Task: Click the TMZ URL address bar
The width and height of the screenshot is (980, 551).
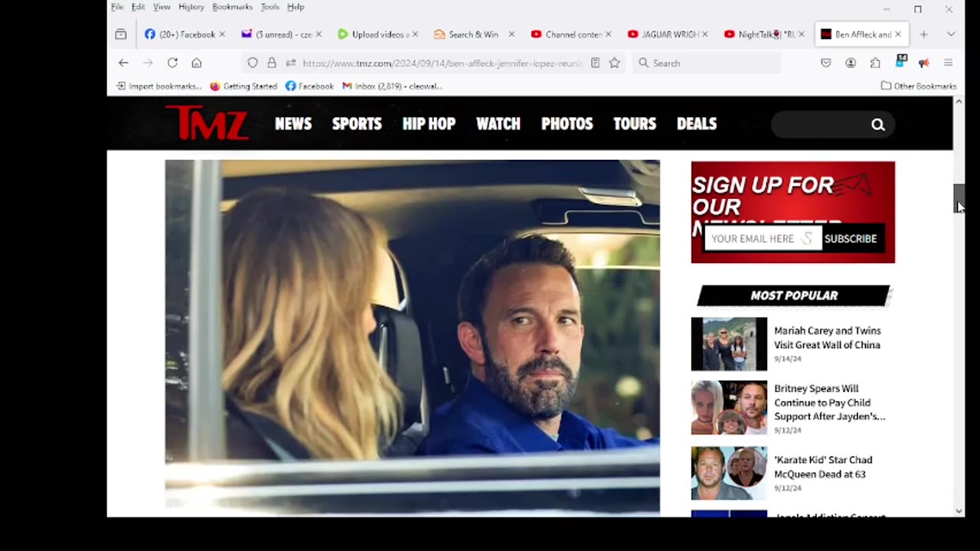Action: point(443,63)
